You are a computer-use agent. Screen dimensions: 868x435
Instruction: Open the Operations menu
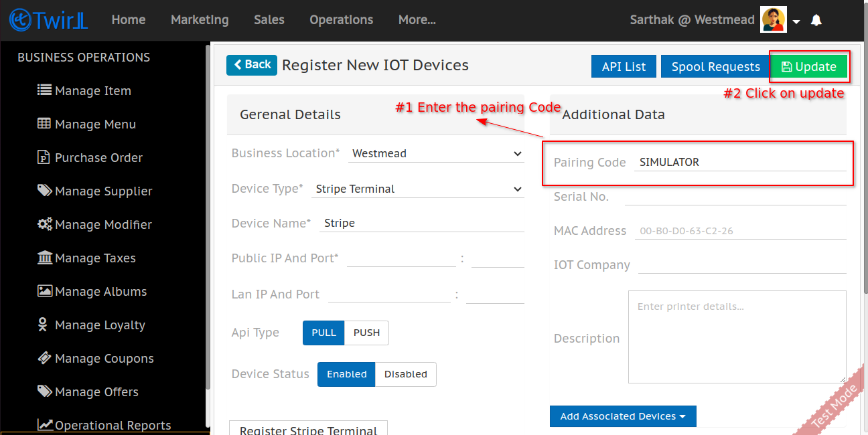pyautogui.click(x=341, y=20)
